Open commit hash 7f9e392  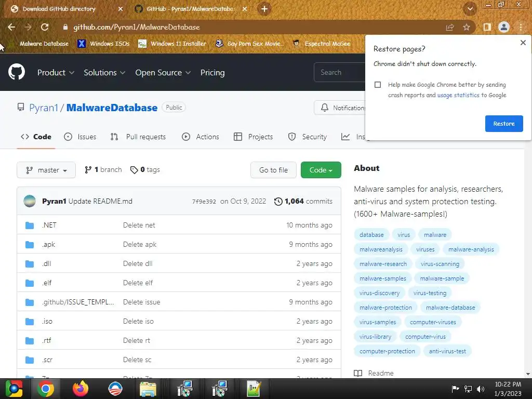[x=204, y=202]
